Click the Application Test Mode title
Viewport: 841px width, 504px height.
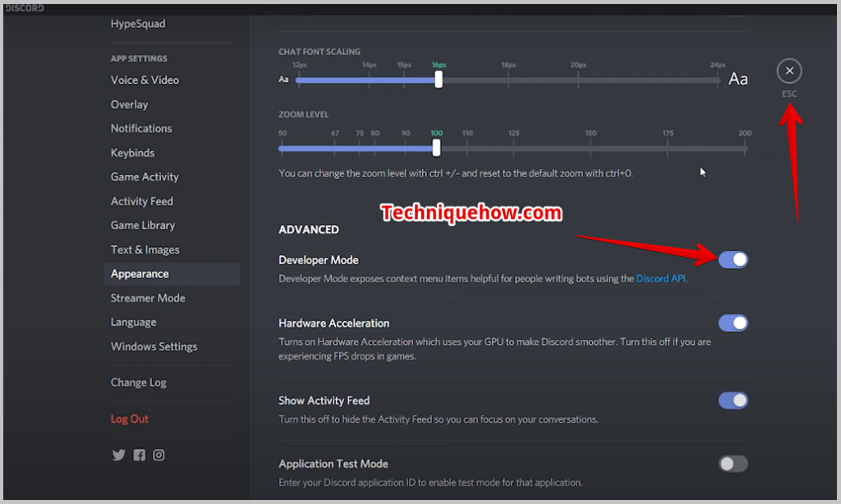click(333, 464)
